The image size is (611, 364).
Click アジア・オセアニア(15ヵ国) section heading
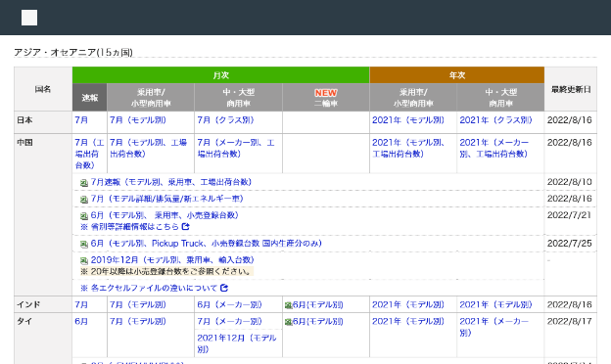(73, 52)
